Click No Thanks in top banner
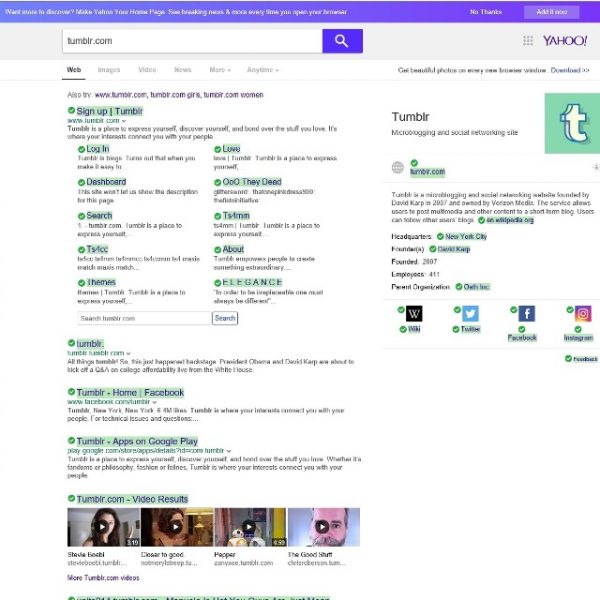The image size is (600, 600). pos(486,12)
